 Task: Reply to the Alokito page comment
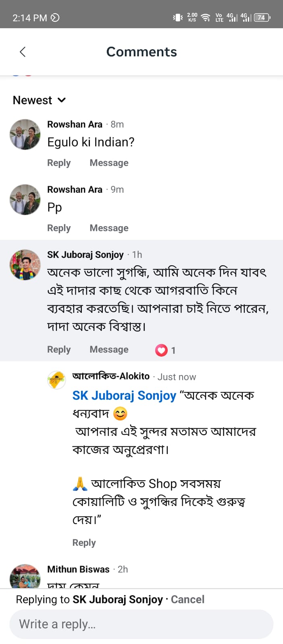click(84, 543)
